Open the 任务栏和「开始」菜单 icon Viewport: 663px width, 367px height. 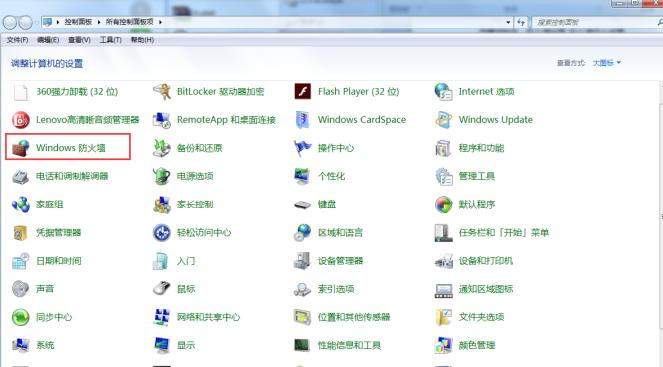[444, 233]
